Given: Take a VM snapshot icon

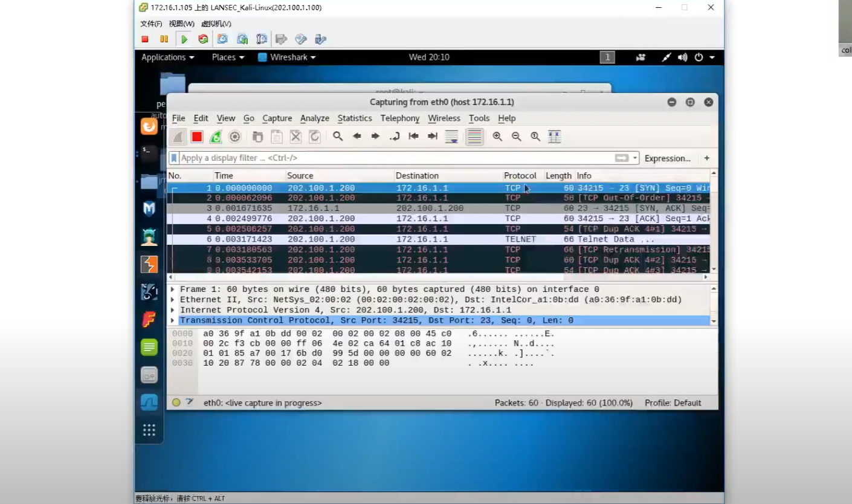Looking at the screenshot, I should coord(222,39).
